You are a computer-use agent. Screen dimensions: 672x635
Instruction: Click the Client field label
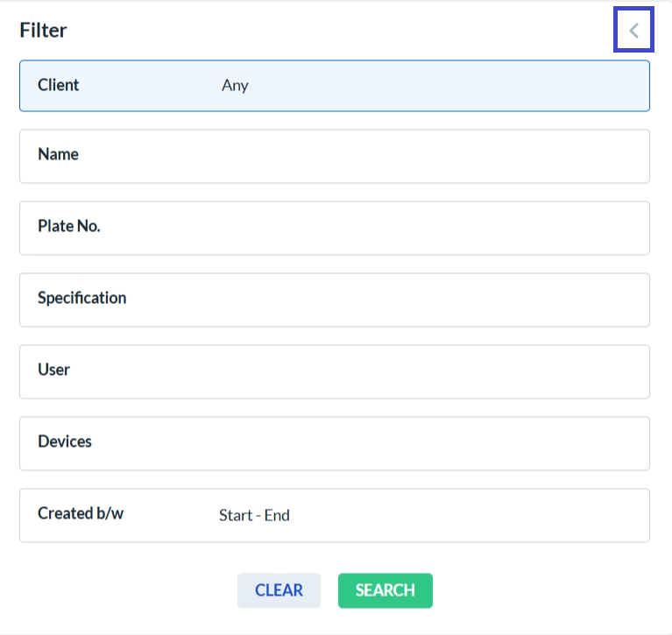tap(58, 85)
